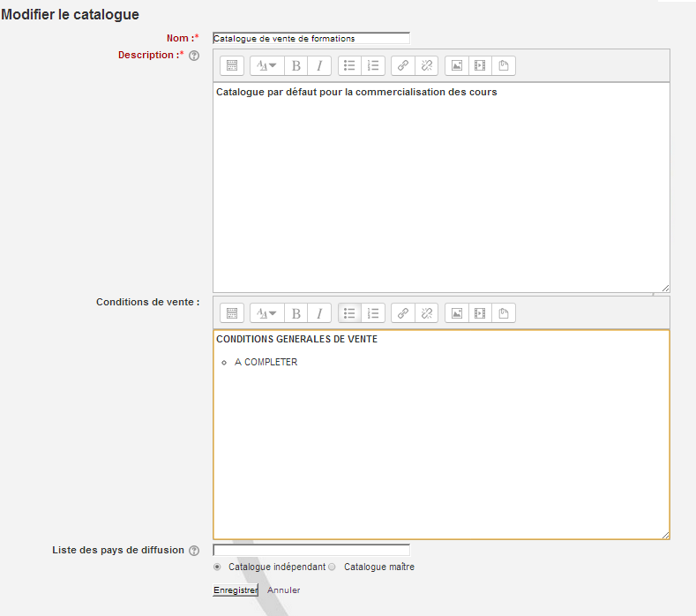The image size is (696, 616).
Task: Click the Enregistrer button
Action: [x=235, y=590]
